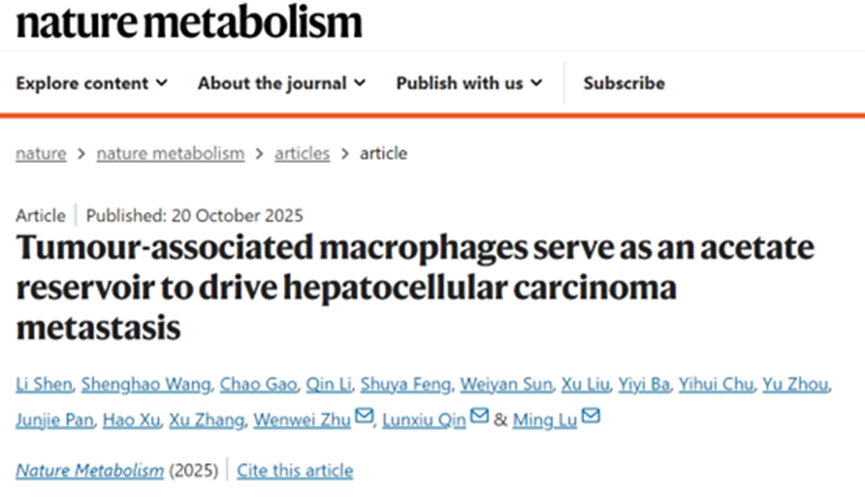Click the mail icon after Ming Lu
865x501 pixels.
tap(591, 415)
